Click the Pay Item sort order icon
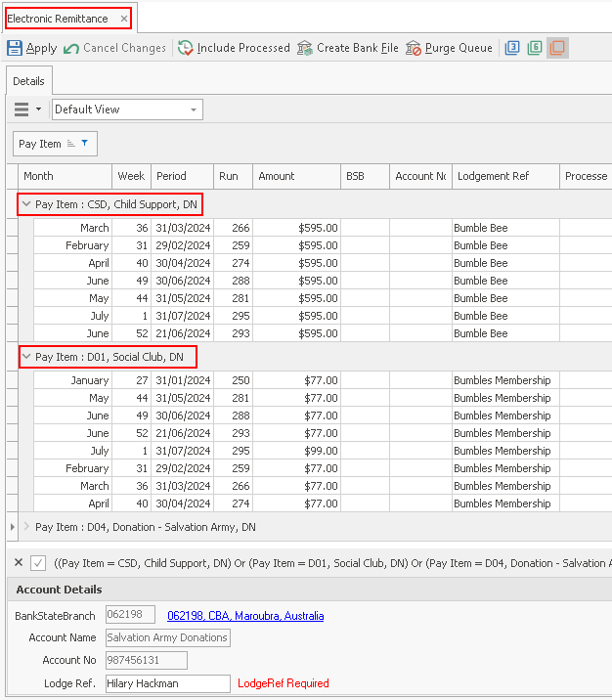612x700 pixels. click(x=70, y=144)
